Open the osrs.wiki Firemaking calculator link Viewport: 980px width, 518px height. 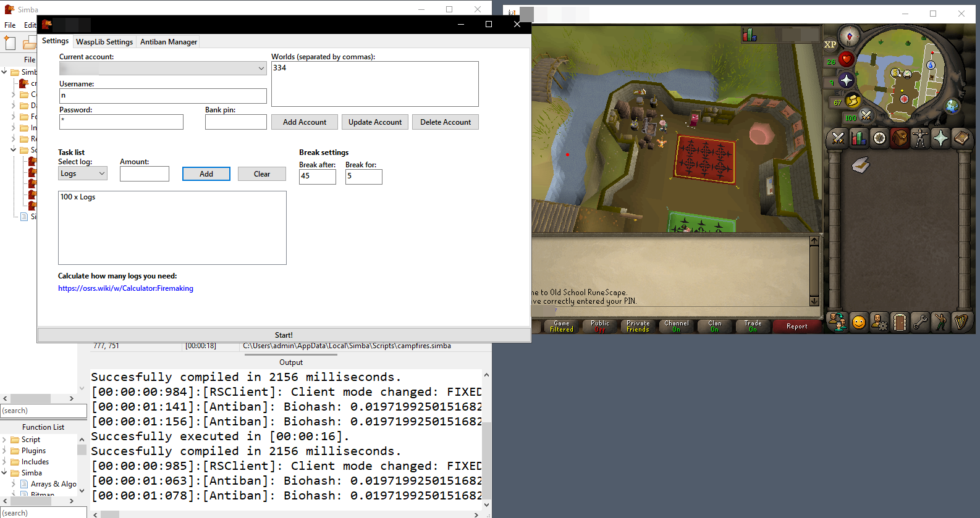click(x=125, y=288)
